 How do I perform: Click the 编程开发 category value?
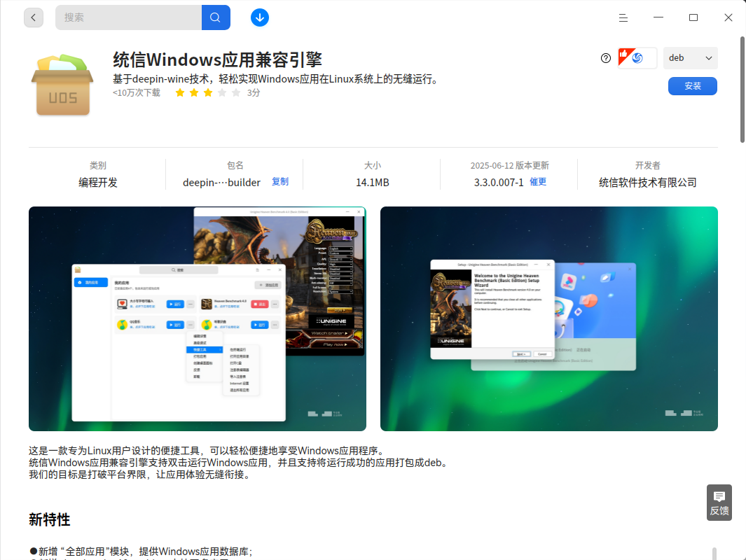coord(98,183)
